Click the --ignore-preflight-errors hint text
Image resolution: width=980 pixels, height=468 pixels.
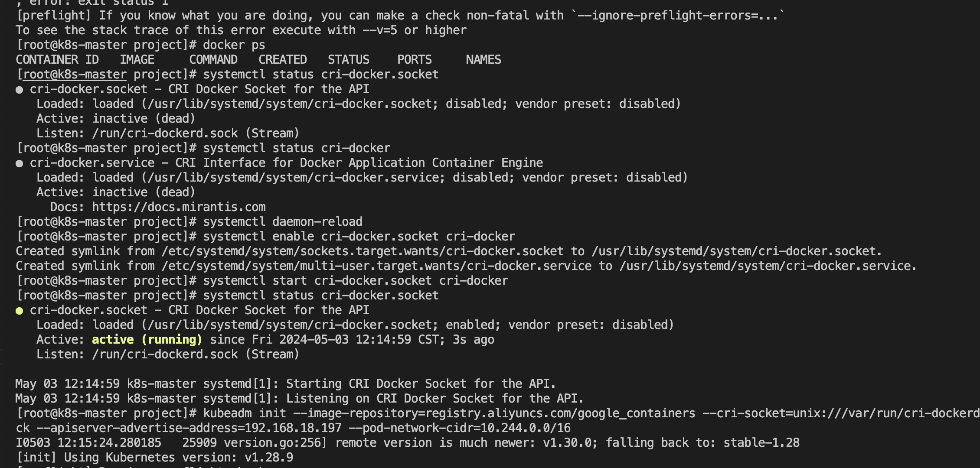[678, 15]
